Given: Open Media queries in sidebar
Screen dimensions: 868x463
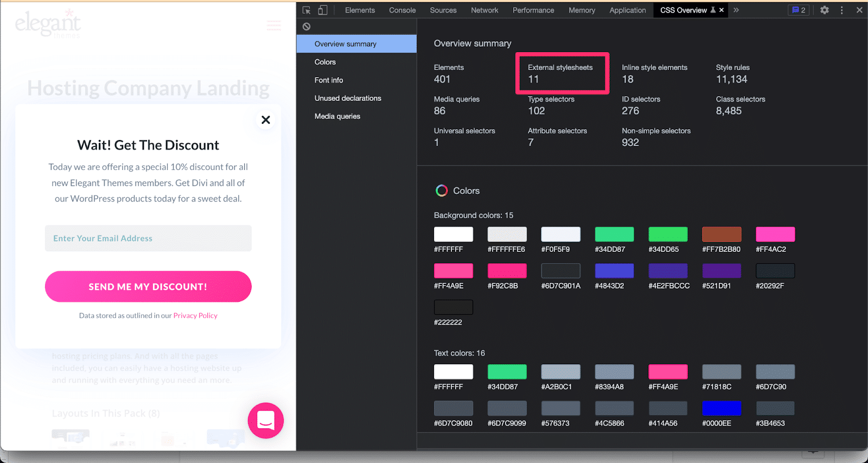Looking at the screenshot, I should tap(356, 116).
